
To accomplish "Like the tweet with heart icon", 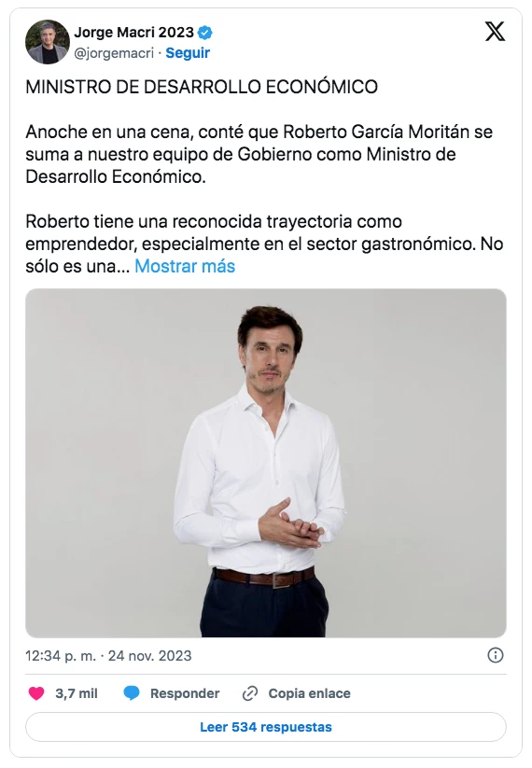I will pyautogui.click(x=36, y=693).
